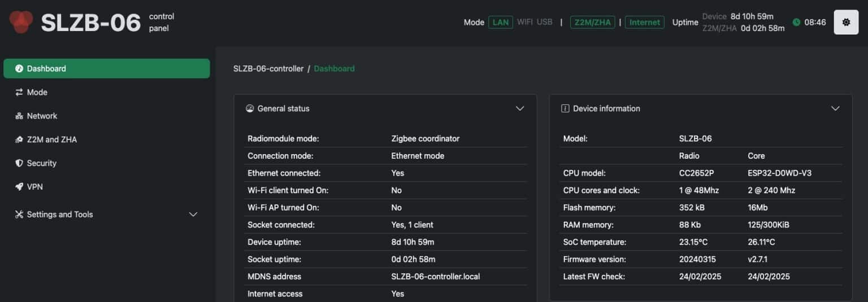This screenshot has width=868, height=302.
Task: Switch to USB mode indicator
Action: point(545,23)
